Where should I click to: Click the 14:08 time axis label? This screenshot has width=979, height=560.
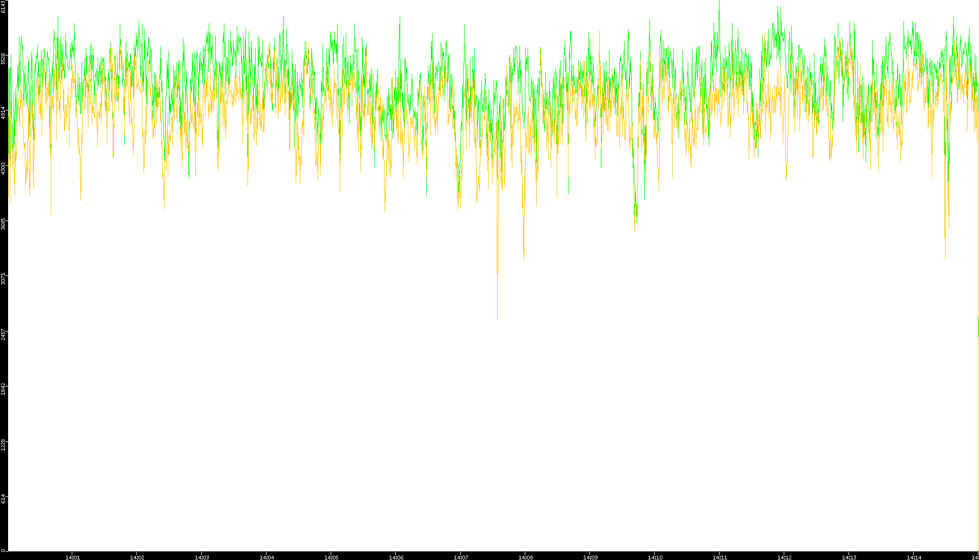click(x=525, y=557)
